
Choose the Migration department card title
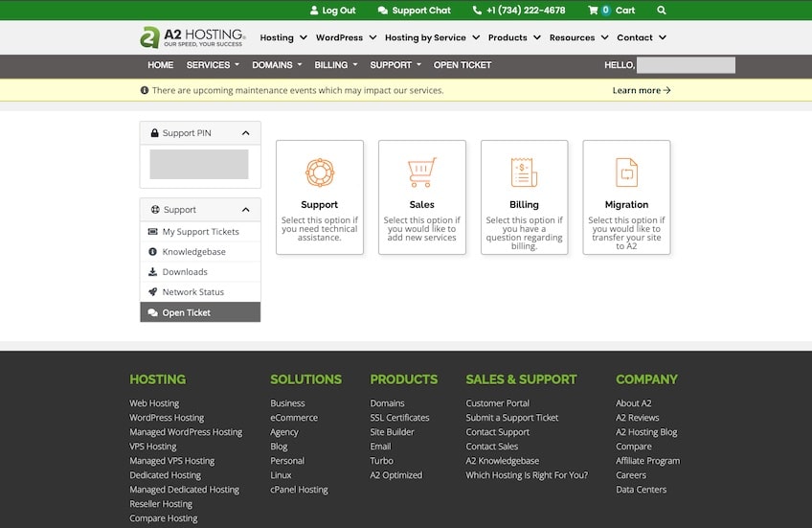coord(626,205)
